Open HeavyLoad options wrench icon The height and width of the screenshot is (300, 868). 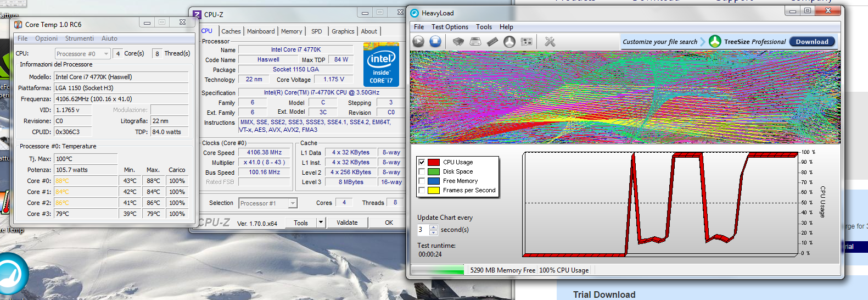click(x=550, y=41)
